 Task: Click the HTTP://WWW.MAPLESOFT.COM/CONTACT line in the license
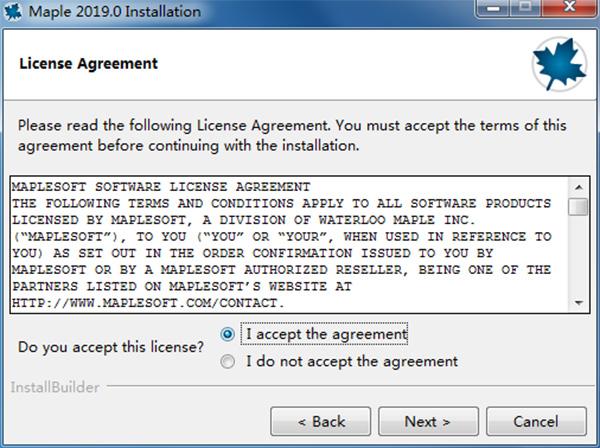(148, 303)
